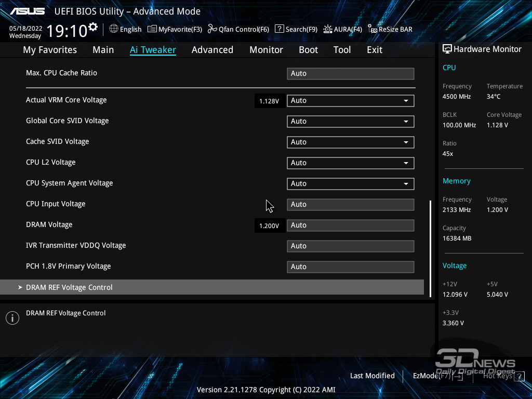Click the +3.3V 3.360 V reading
The height and width of the screenshot is (399, 532).
tap(453, 323)
